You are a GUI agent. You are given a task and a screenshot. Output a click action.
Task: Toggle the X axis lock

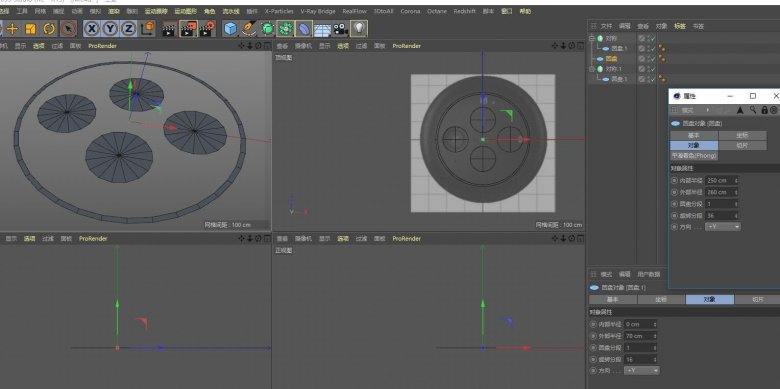(x=92, y=29)
